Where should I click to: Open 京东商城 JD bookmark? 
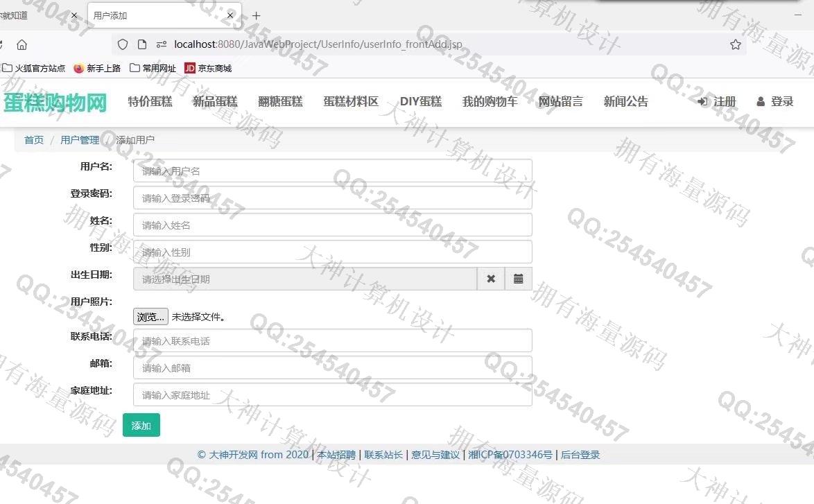click(208, 68)
